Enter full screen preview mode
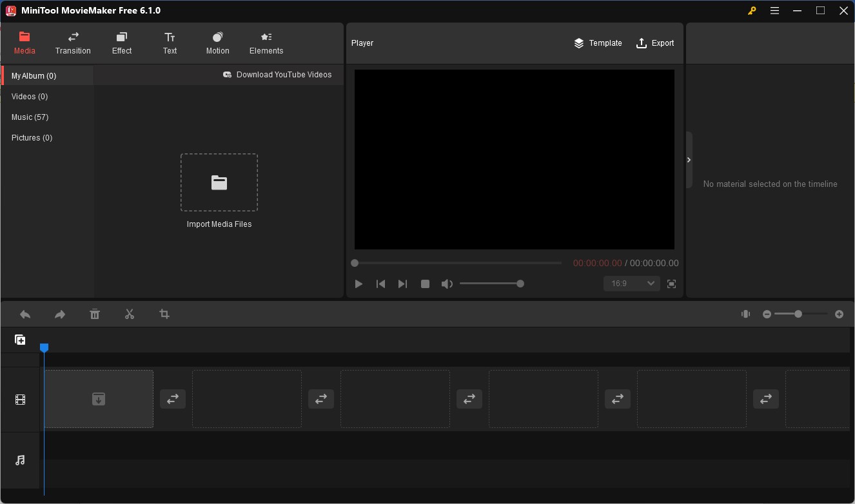Viewport: 855px width, 504px height. point(671,284)
